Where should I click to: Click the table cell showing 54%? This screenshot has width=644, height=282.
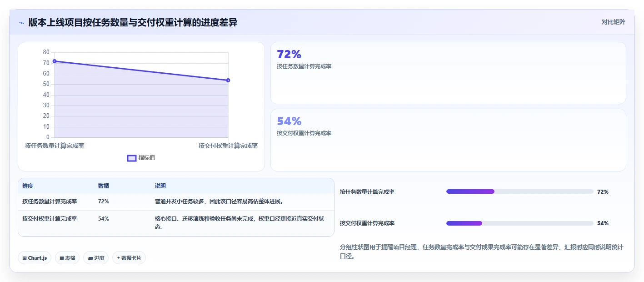pyautogui.click(x=104, y=219)
